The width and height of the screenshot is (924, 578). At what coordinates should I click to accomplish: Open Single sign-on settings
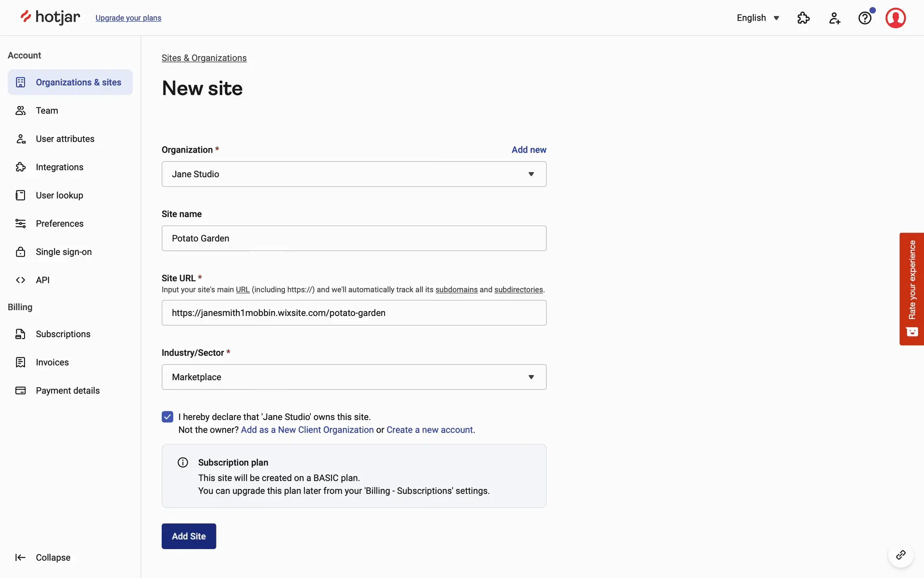click(64, 252)
